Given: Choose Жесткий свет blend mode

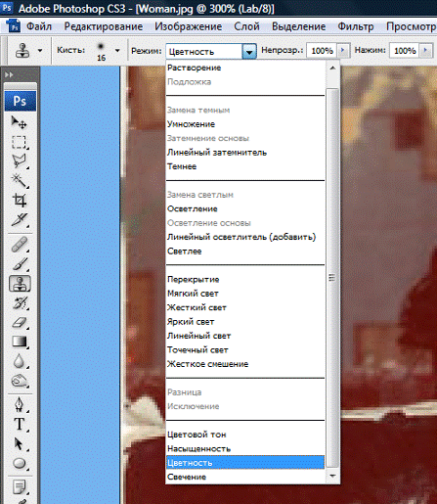Looking at the screenshot, I should (x=245, y=307).
